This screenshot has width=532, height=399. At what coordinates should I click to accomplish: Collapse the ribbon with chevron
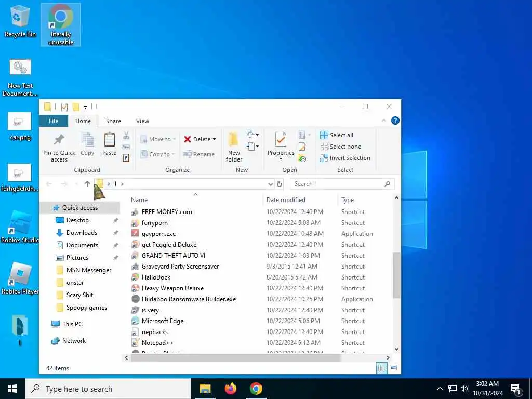coord(384,121)
